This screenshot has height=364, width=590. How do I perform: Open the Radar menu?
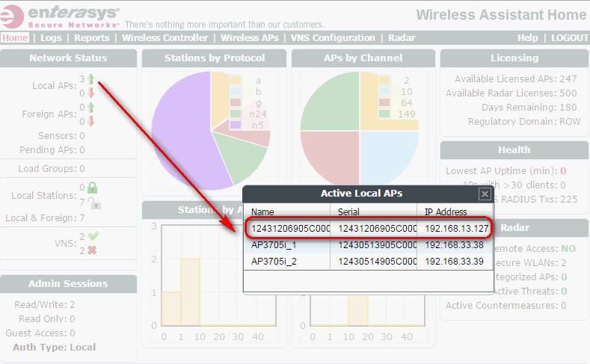402,37
